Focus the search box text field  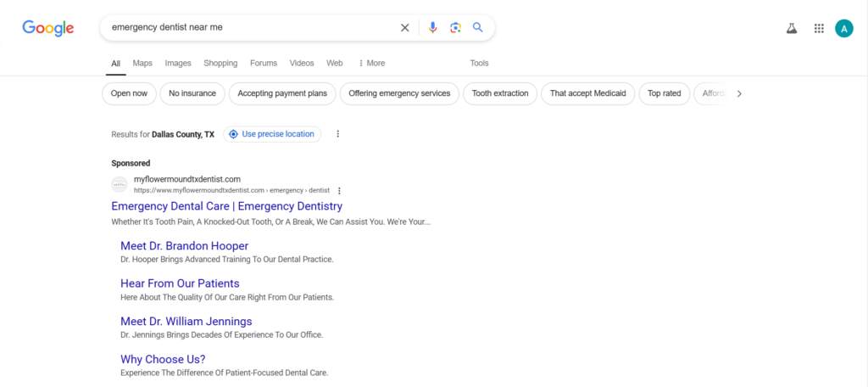coord(252,28)
